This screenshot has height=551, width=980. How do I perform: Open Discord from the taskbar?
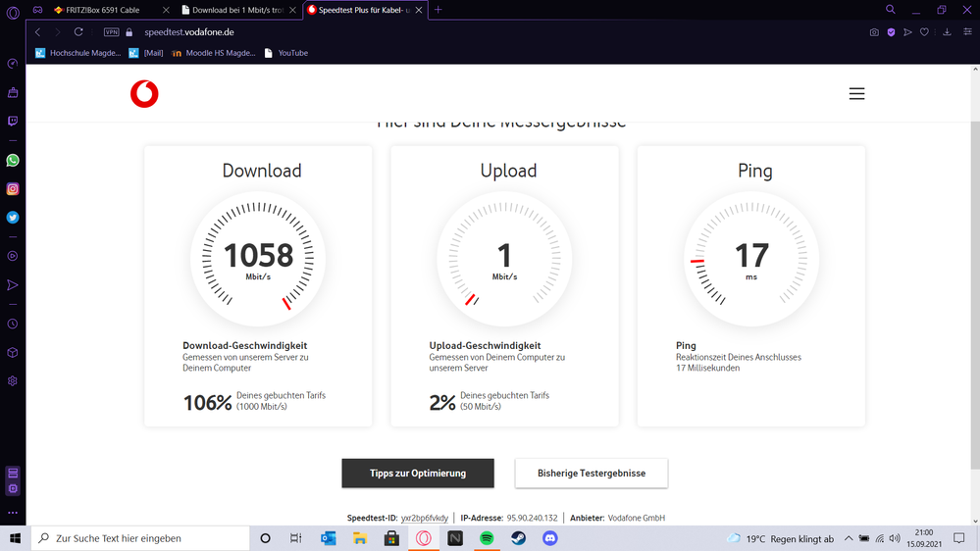[x=550, y=538]
